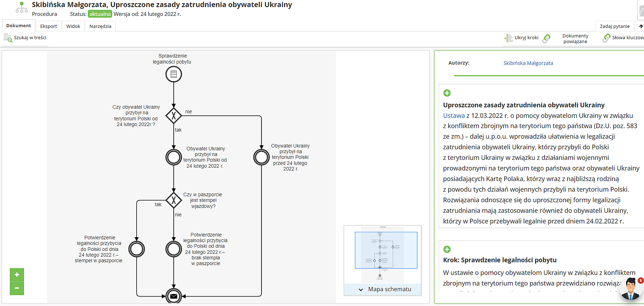Open the chat assistant avatar

click(631, 289)
